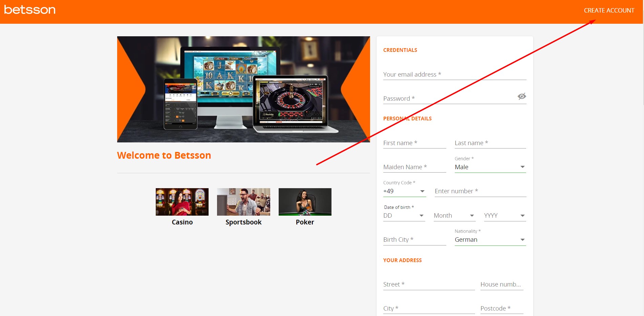This screenshot has width=644, height=316.
Task: Click the City field
Action: coord(429,309)
